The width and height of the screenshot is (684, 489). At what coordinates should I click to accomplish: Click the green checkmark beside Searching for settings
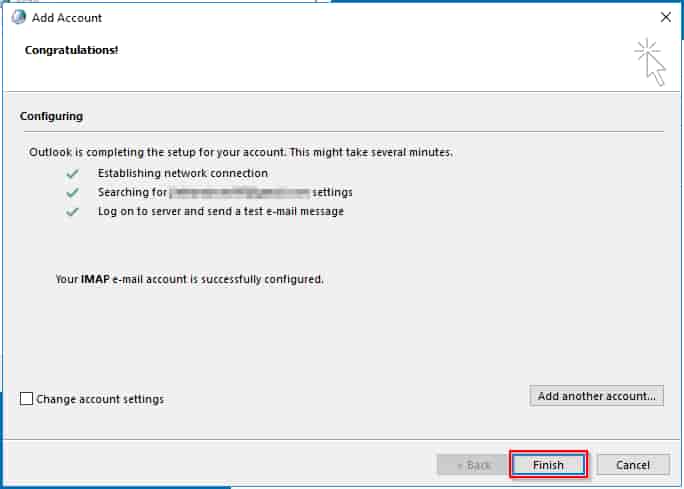click(x=71, y=192)
